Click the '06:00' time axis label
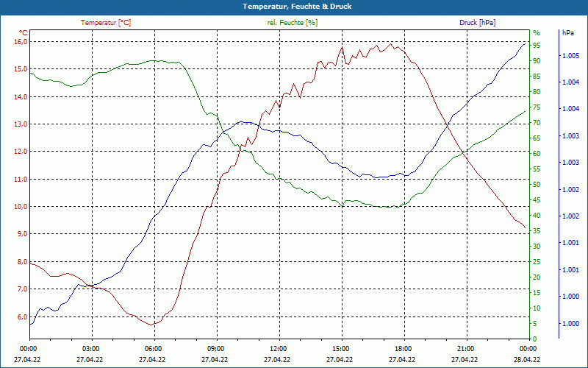Image resolution: width=588 pixels, height=368 pixels. coord(152,349)
